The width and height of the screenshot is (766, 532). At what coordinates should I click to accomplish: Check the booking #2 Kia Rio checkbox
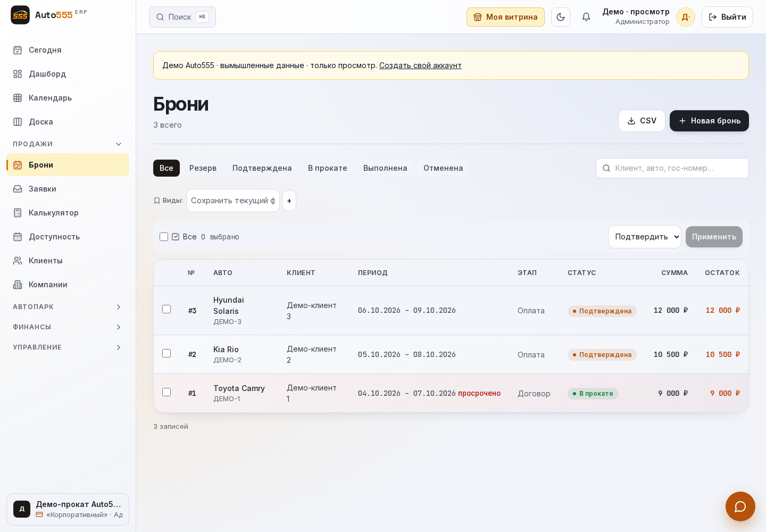166,353
